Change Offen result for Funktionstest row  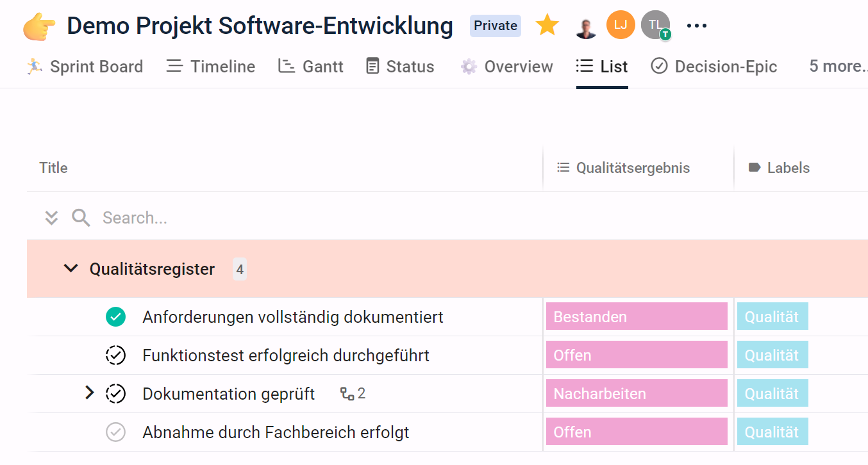(637, 355)
